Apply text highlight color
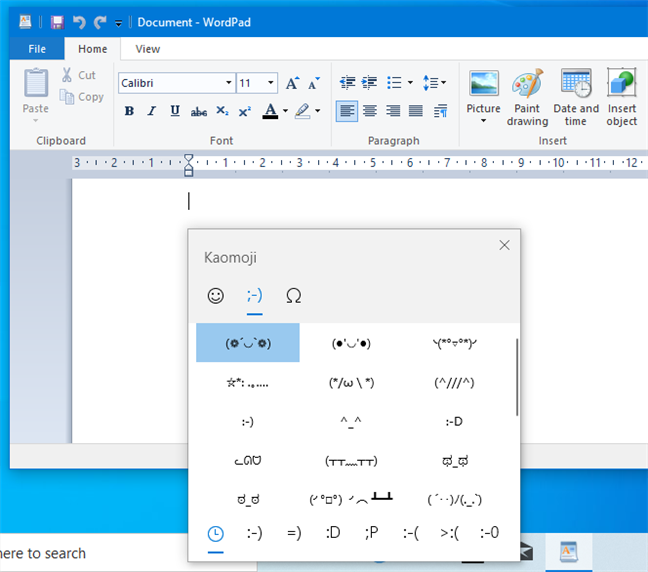648x572 pixels. pyautogui.click(x=303, y=111)
